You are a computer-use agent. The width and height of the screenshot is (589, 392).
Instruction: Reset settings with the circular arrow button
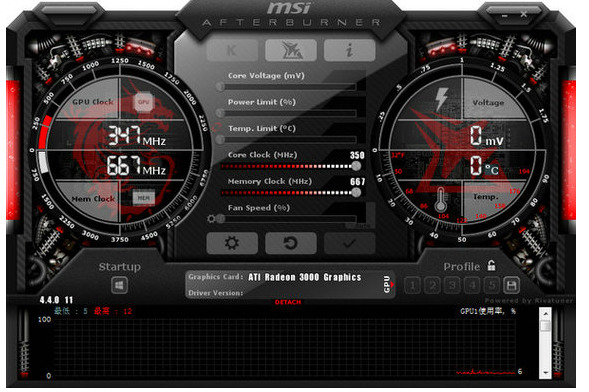[291, 243]
